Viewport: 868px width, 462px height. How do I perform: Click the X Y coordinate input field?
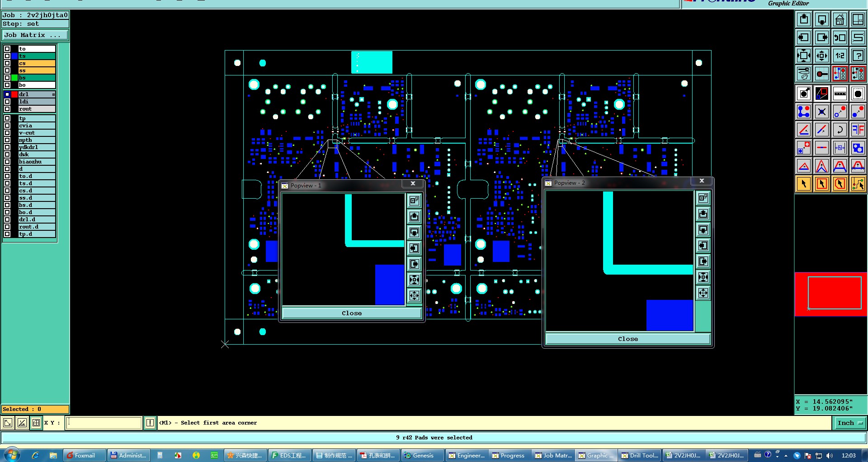click(104, 423)
